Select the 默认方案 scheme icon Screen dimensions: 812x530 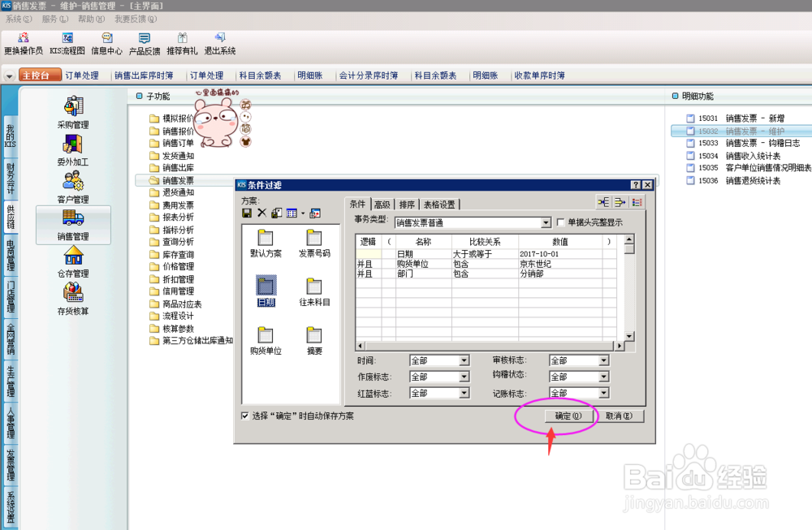(266, 243)
